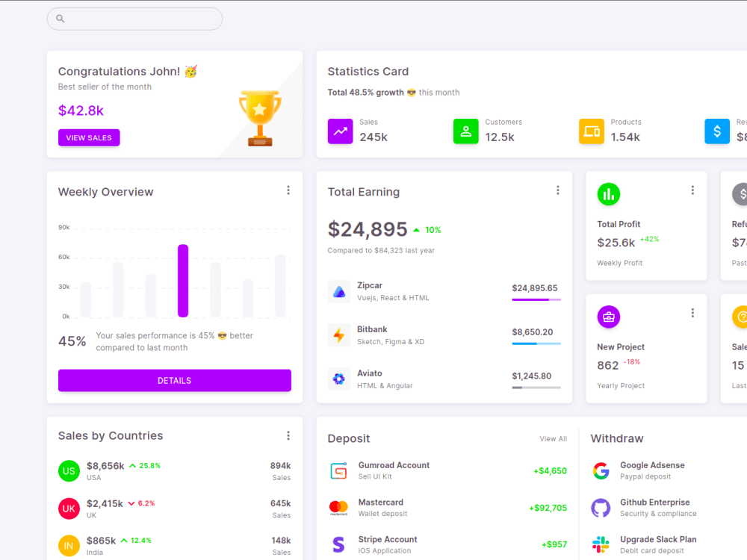Viewport: 747px width, 560px height.
Task: Open Total Profit card options menu
Action: tap(692, 190)
